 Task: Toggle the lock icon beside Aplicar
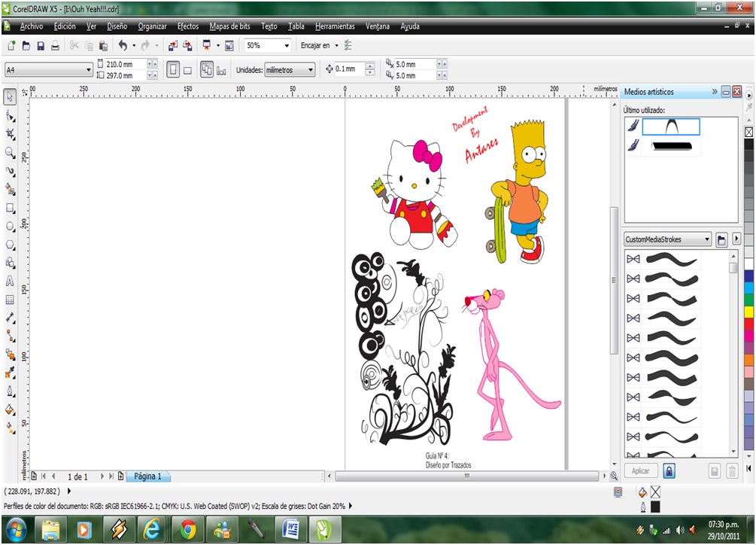coord(669,470)
